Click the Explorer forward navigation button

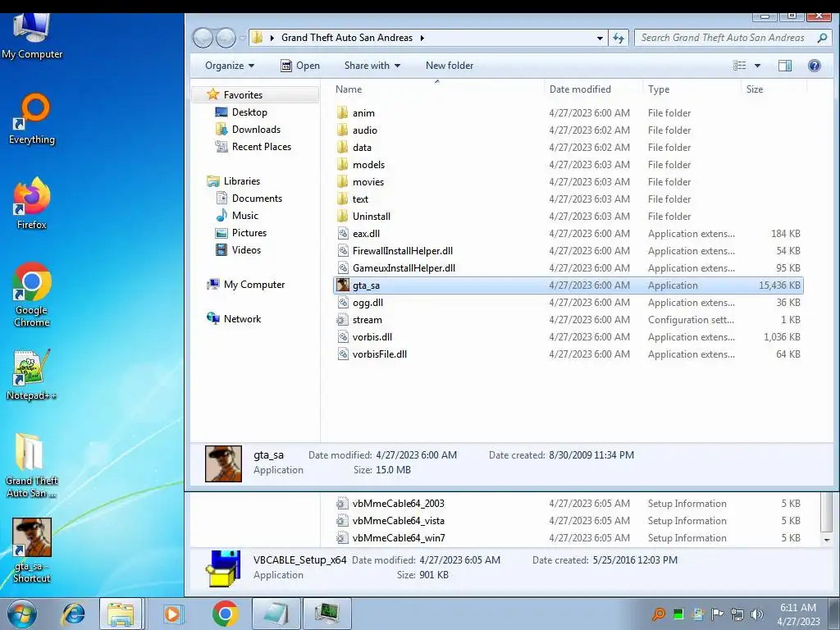[x=226, y=38]
